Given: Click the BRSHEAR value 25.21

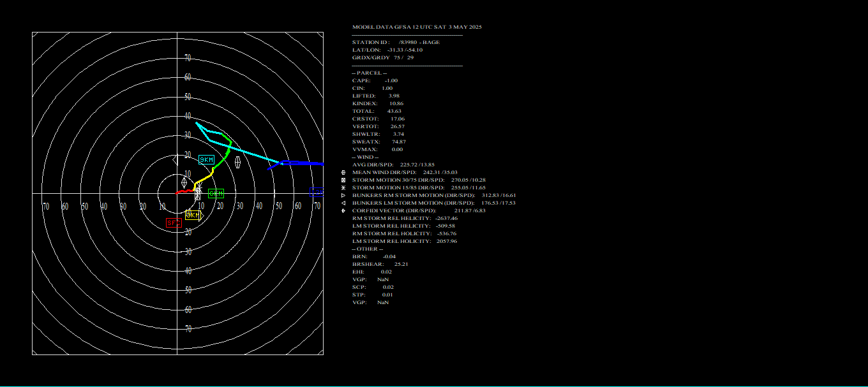Looking at the screenshot, I should click(x=401, y=264).
